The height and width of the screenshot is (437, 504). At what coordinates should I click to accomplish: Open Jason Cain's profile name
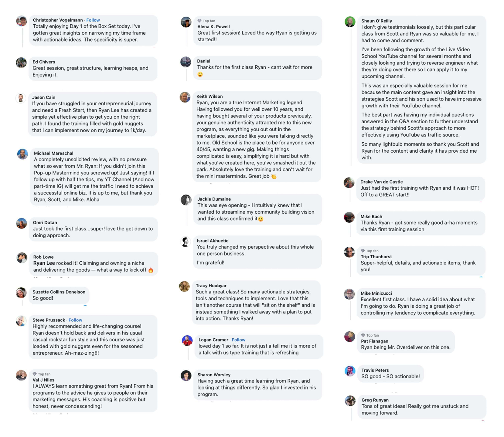click(x=44, y=97)
